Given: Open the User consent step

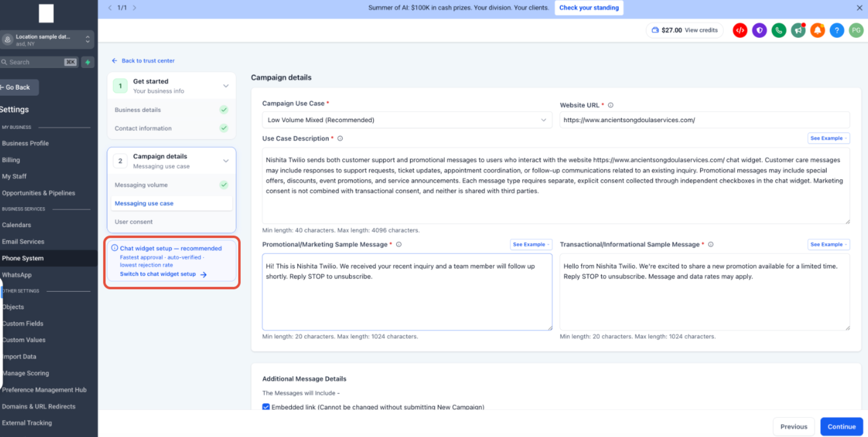Looking at the screenshot, I should point(171,222).
